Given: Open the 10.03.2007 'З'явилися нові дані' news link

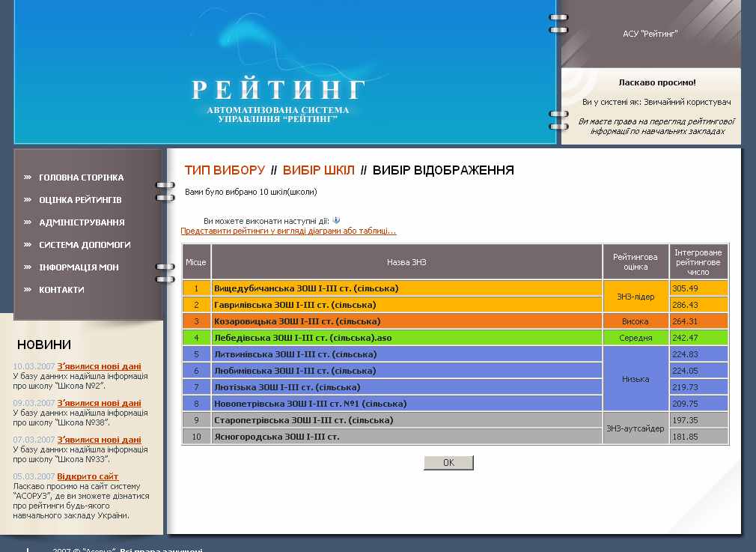Looking at the screenshot, I should click(x=99, y=366).
